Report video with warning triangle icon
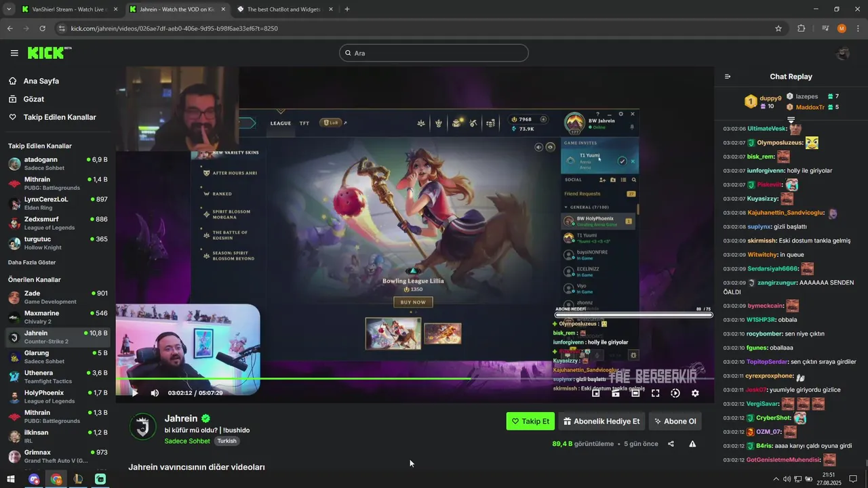This screenshot has height=488, width=868. 692,444
